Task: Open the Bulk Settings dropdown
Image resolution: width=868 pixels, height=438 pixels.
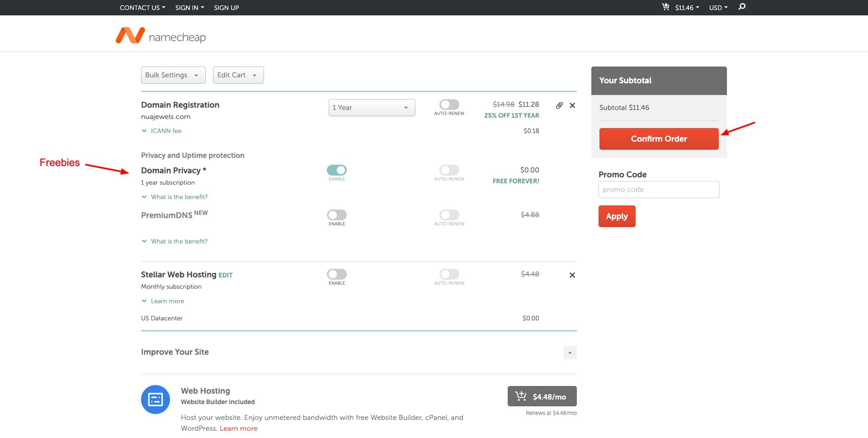Action: tap(173, 75)
